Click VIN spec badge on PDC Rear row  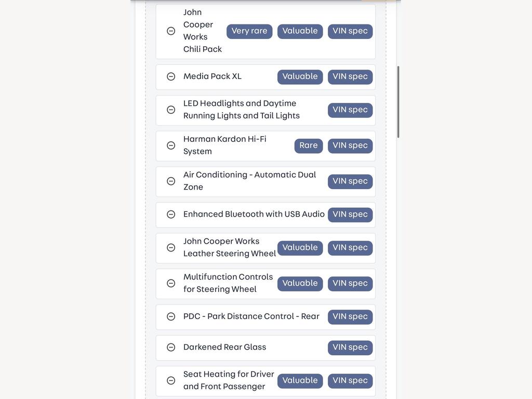tap(350, 316)
